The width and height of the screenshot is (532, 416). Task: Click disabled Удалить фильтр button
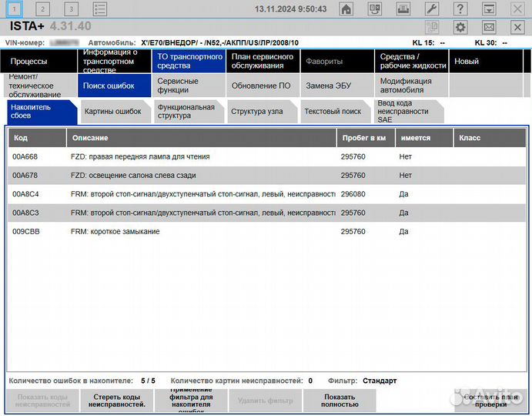[266, 401]
